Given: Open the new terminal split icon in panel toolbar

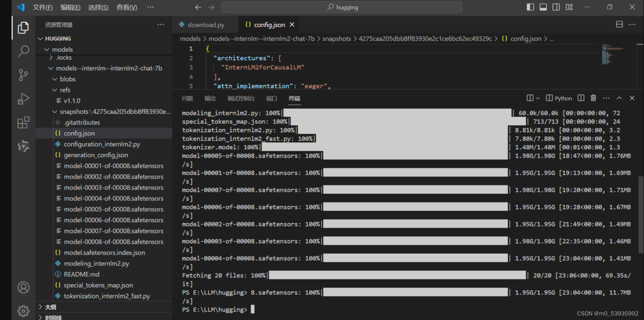Looking at the screenshot, I should 530,98.
